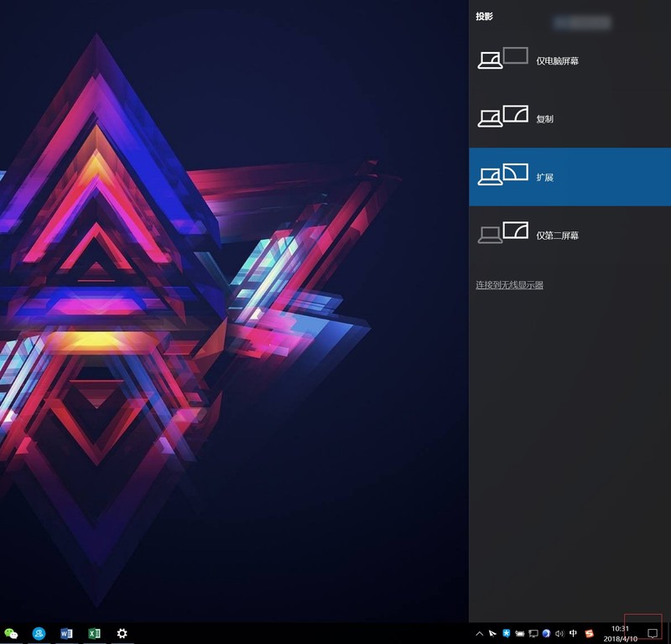
Task: Open the blue contacts app in taskbar
Action: [39, 633]
